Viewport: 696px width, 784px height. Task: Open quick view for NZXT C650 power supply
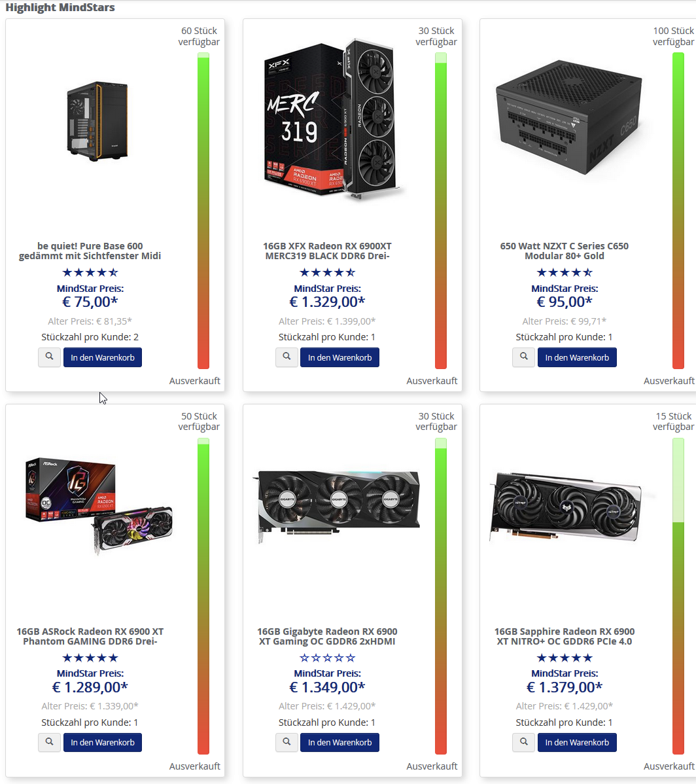click(523, 357)
